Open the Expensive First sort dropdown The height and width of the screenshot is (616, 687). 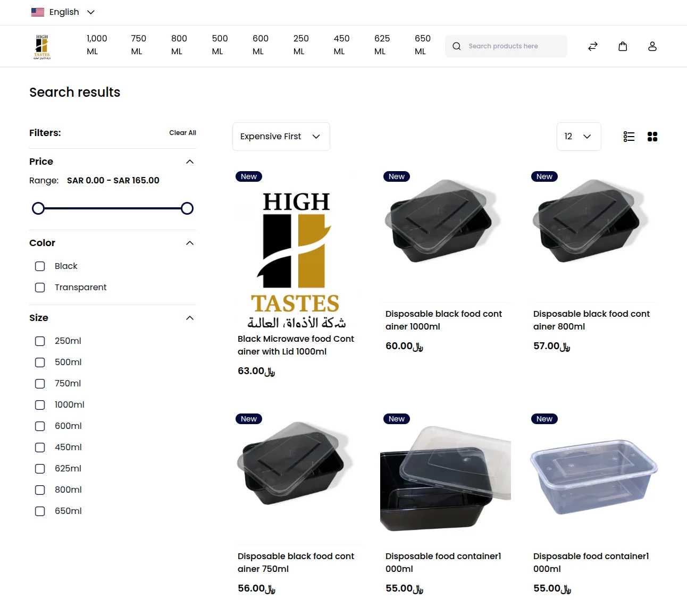(281, 137)
